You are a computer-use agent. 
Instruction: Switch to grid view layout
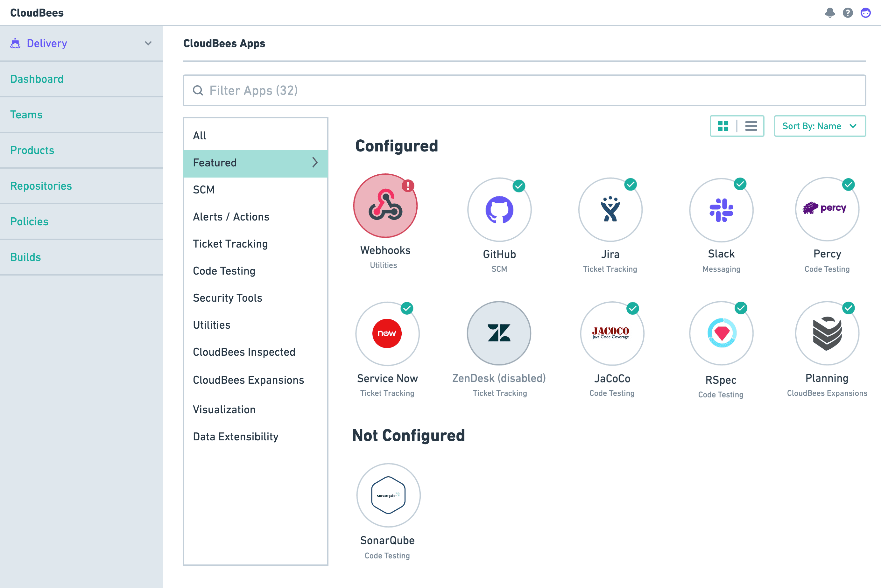[723, 126]
